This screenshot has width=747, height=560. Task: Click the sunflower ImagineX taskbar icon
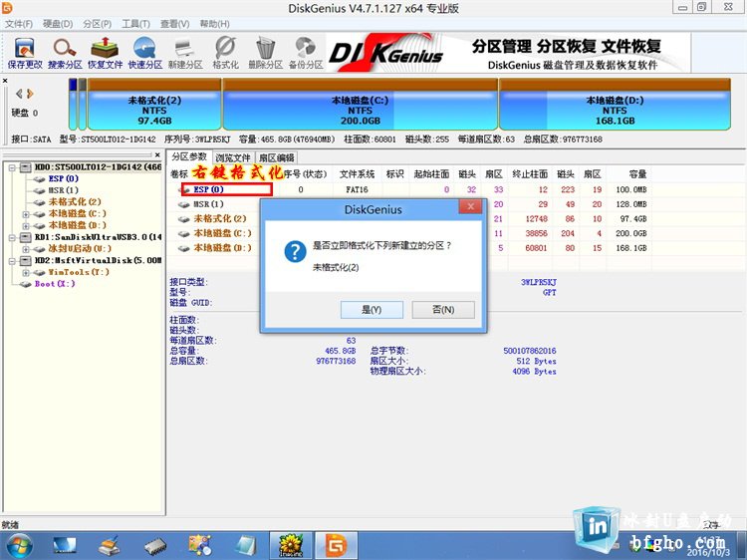pyautogui.click(x=291, y=545)
